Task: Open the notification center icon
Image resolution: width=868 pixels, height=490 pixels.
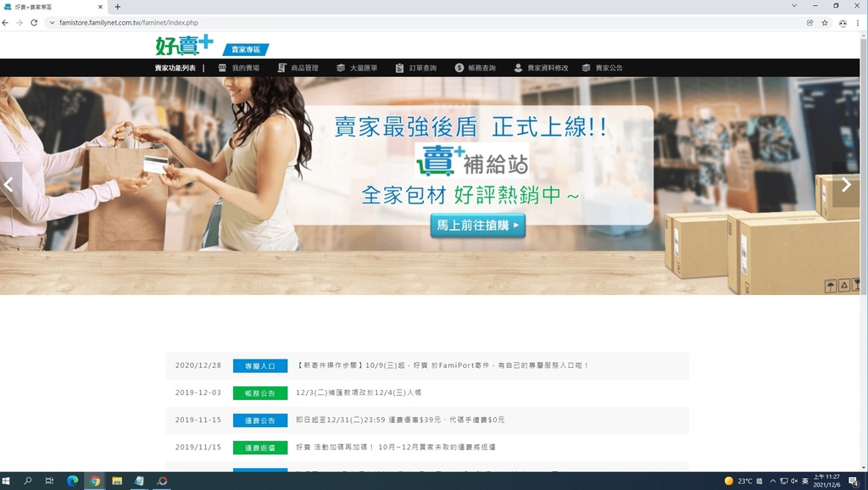Action: (854, 482)
